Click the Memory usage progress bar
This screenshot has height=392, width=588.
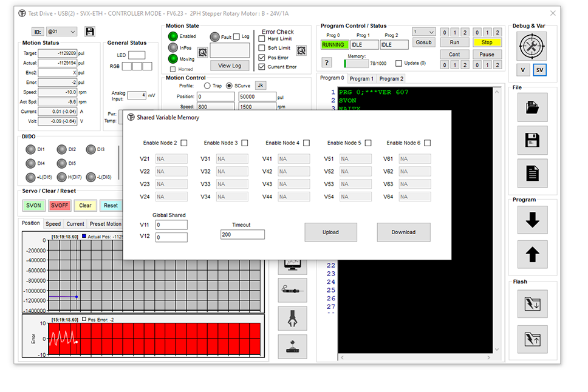356,63
